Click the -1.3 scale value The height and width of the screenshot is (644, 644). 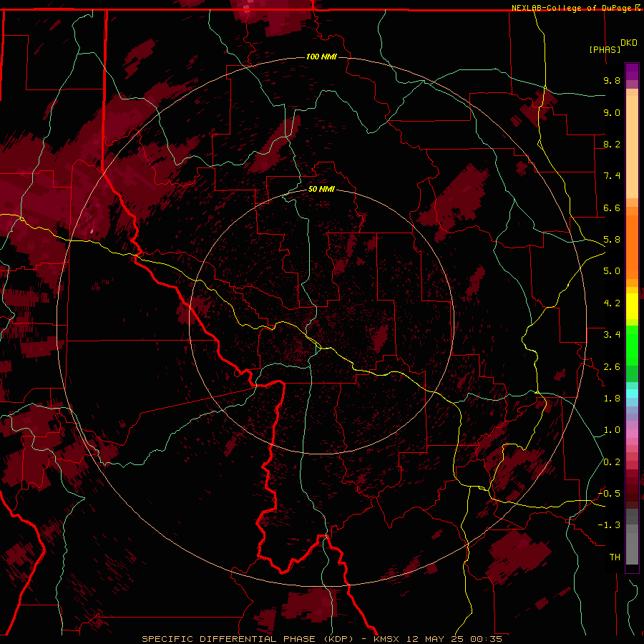click(x=609, y=525)
